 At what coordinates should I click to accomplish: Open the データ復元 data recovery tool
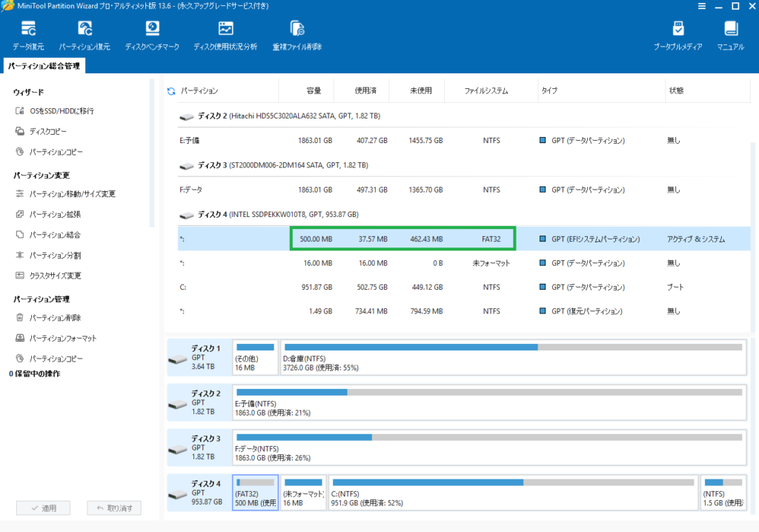tap(28, 36)
